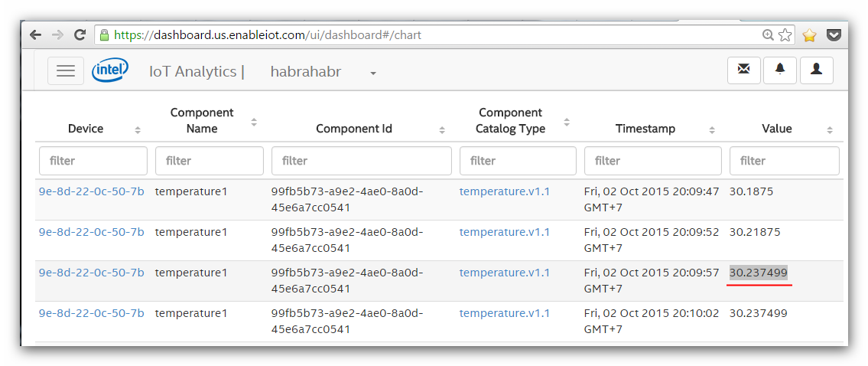Click the zoom magnifier in address bar

[768, 35]
